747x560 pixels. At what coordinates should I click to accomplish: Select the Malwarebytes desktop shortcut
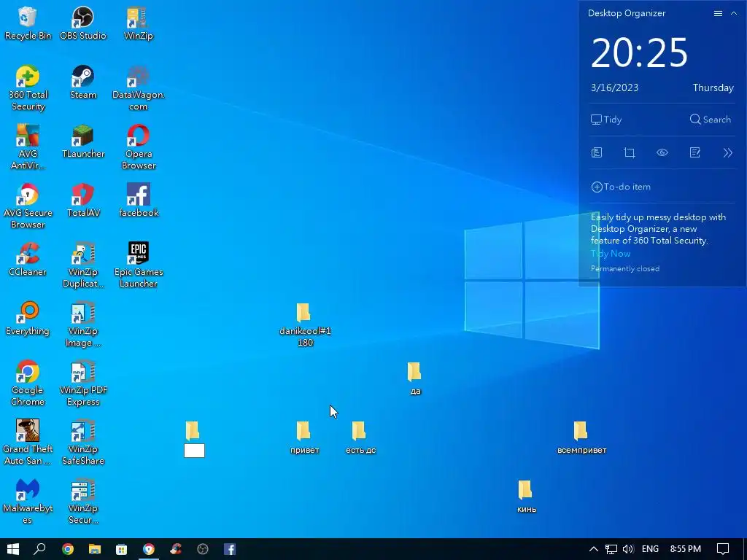pos(28,502)
